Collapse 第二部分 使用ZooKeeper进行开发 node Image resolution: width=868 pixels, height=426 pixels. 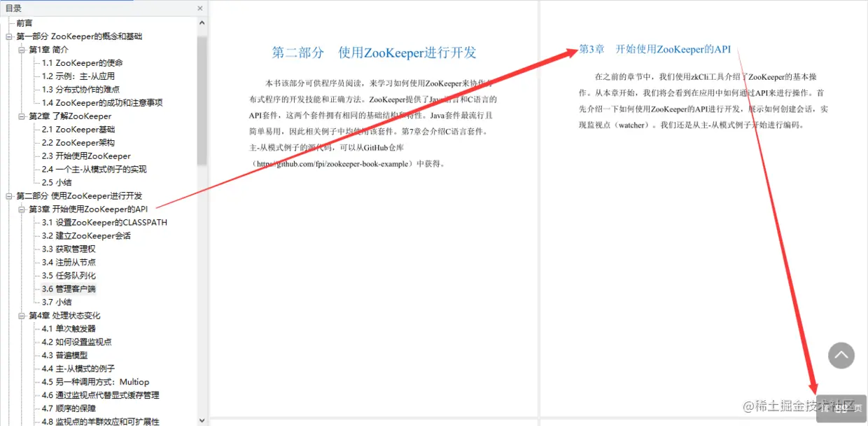point(8,196)
